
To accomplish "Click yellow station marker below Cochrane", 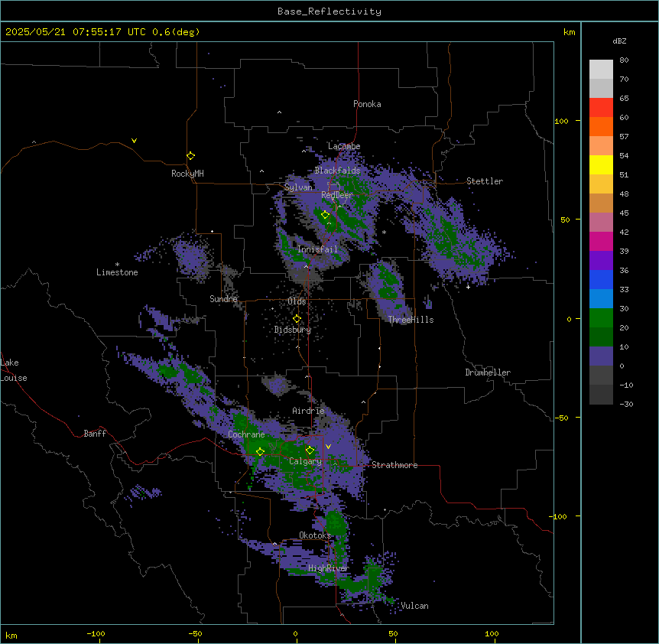I will 260,451.
